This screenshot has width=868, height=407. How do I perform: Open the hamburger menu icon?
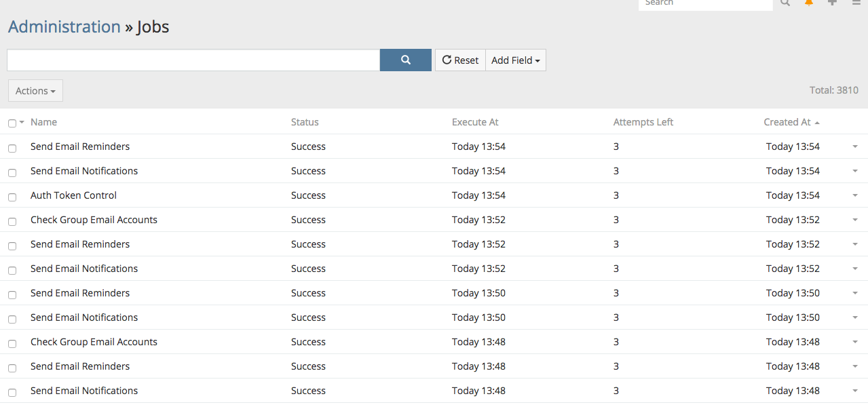point(856,3)
